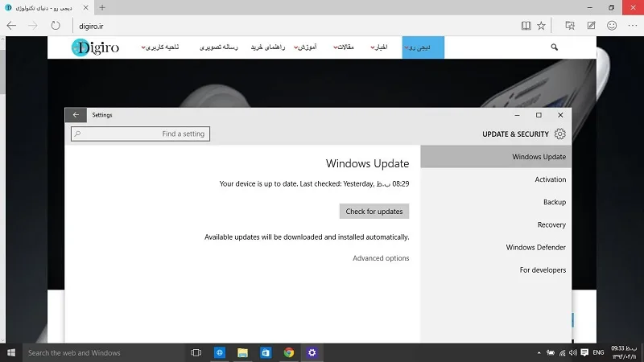Open the Digiro website search icon

pyautogui.click(x=555, y=47)
